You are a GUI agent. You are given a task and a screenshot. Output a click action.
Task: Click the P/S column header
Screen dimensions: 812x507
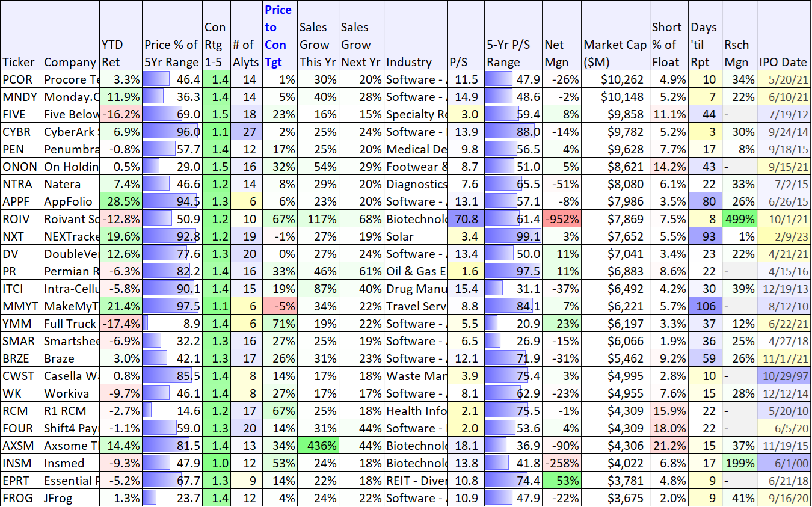pyautogui.click(x=465, y=35)
